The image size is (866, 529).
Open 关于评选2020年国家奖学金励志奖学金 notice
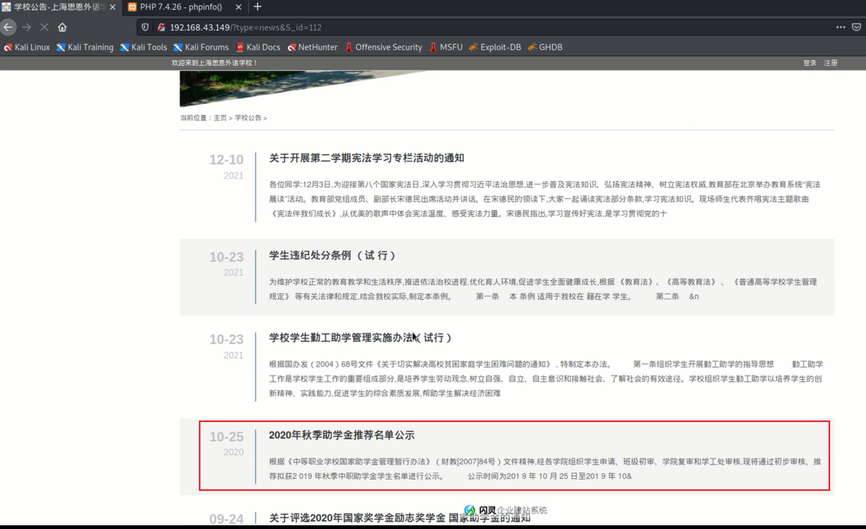coord(399,518)
